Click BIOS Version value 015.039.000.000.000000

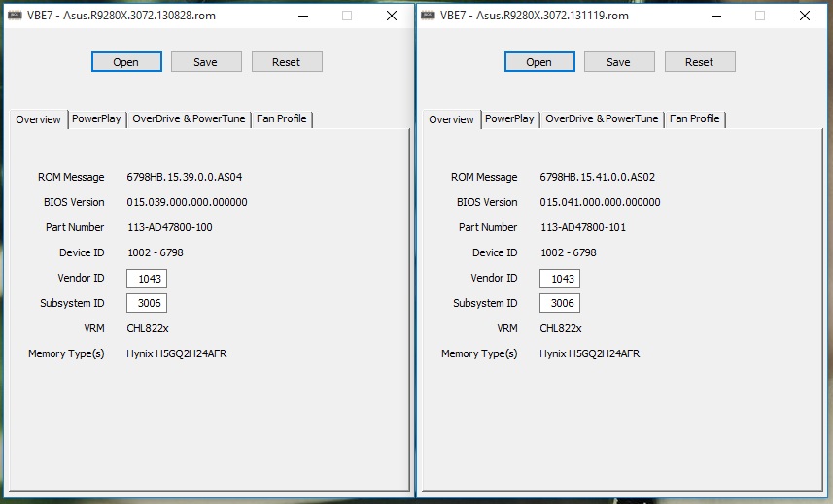187,202
